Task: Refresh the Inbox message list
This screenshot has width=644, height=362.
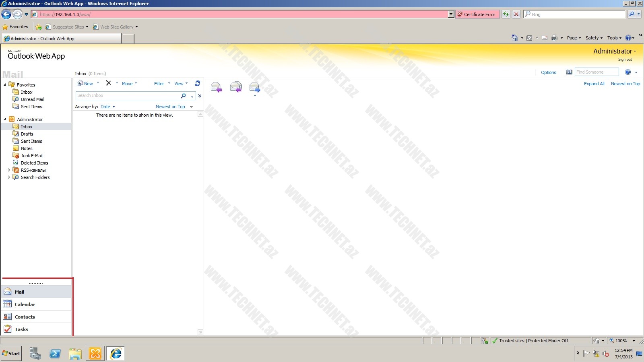Action: pyautogui.click(x=198, y=83)
